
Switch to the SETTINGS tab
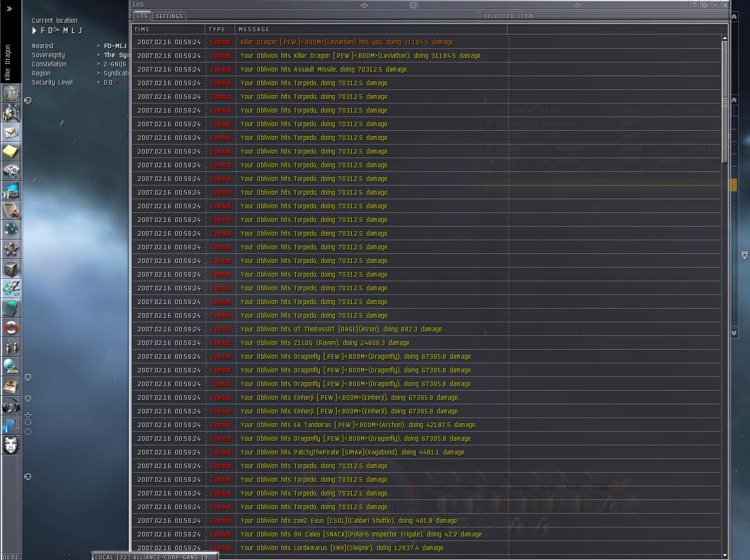[169, 16]
